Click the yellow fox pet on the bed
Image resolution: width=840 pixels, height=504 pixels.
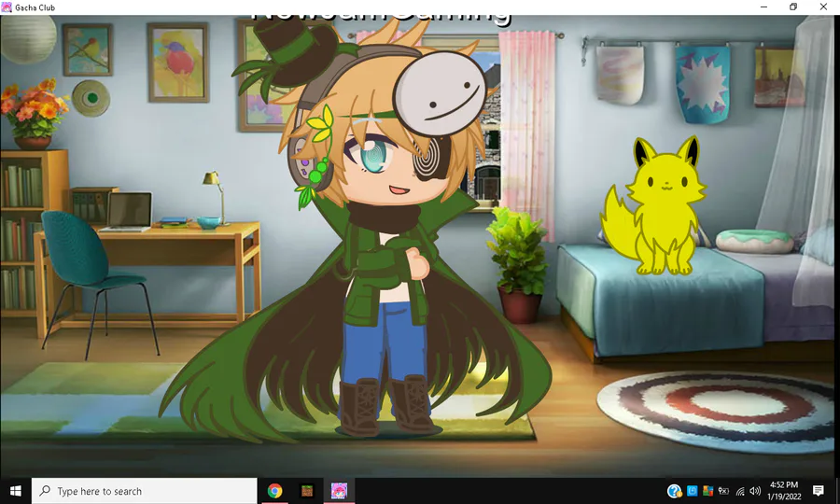[x=653, y=206]
